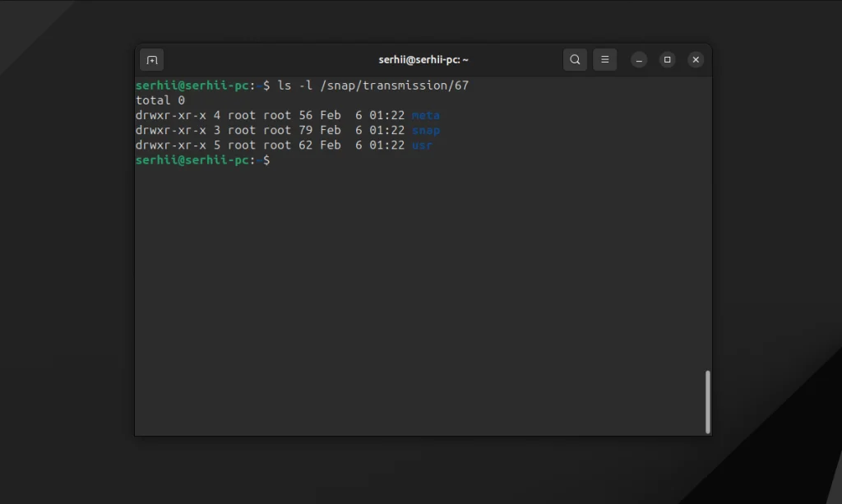Close the terminal window
Viewport: 842px width, 504px height.
click(696, 60)
